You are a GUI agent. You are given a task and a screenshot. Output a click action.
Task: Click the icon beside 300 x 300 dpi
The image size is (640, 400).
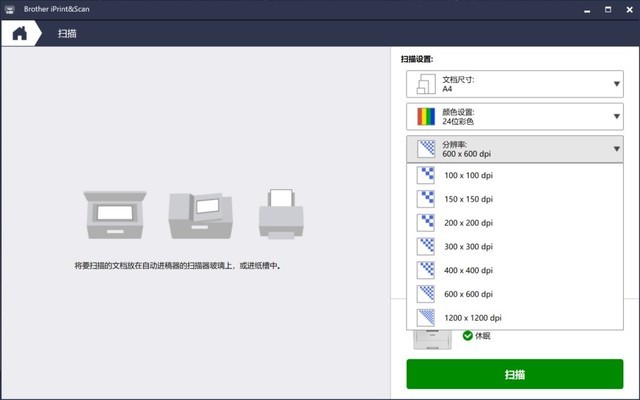(x=425, y=247)
